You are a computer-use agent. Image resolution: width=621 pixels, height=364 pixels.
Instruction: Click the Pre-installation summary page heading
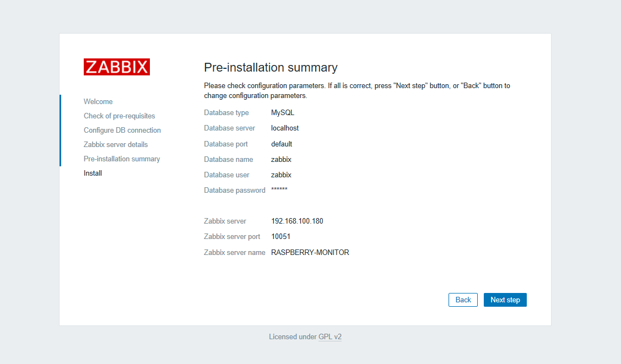click(x=271, y=67)
